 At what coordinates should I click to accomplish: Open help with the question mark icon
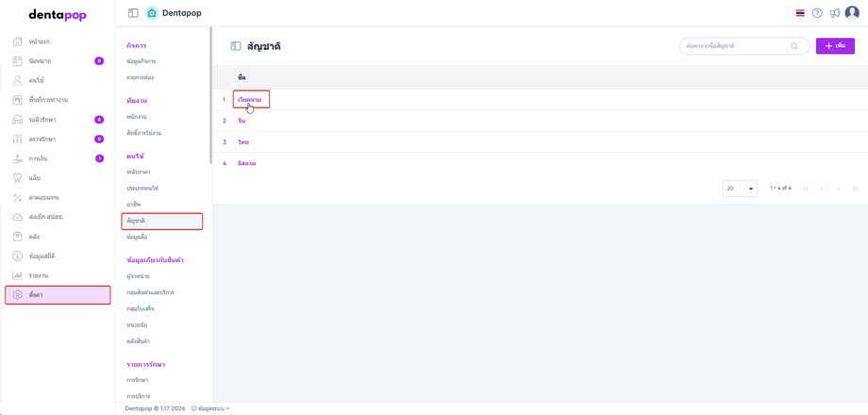pos(817,13)
